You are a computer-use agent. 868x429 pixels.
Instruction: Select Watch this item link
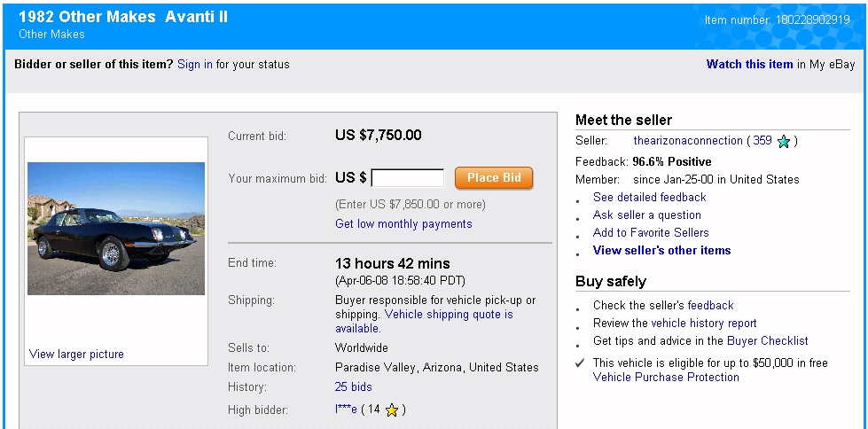(x=749, y=65)
